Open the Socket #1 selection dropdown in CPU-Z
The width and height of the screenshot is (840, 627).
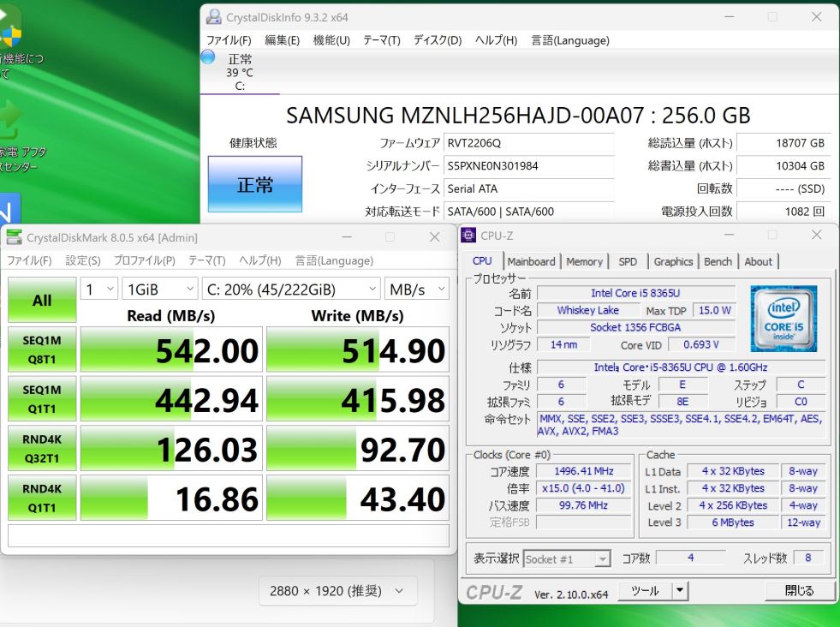click(x=567, y=559)
